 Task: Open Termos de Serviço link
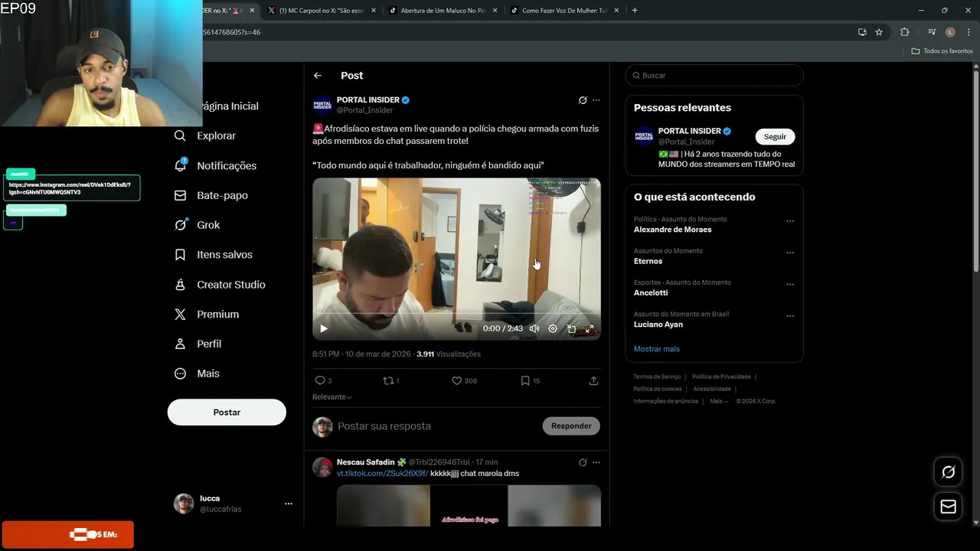coord(657,377)
